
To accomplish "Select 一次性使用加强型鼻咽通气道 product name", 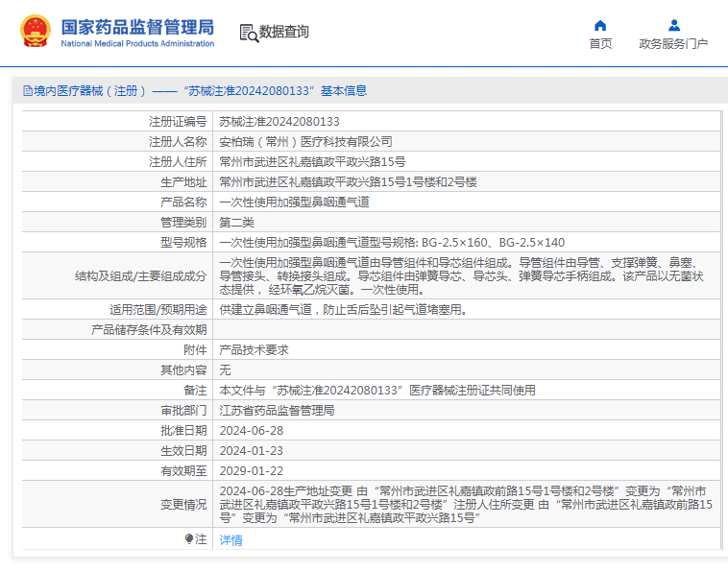I will tap(294, 203).
